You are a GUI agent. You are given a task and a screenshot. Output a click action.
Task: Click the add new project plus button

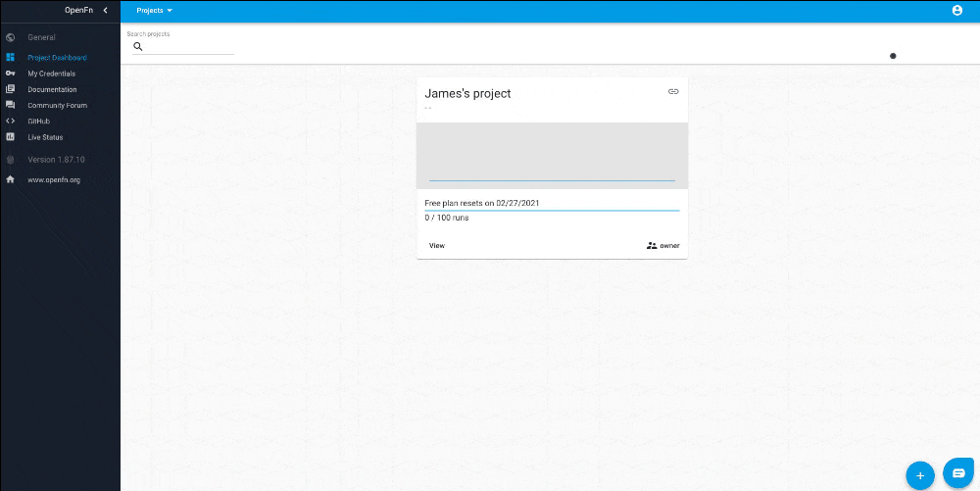tap(920, 475)
